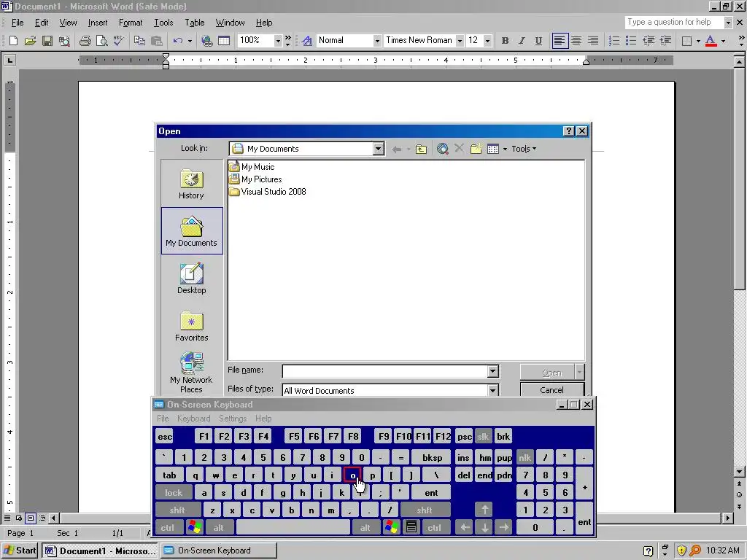Toggle Underline formatting
Viewport: 747px width, 560px height.
(x=538, y=41)
